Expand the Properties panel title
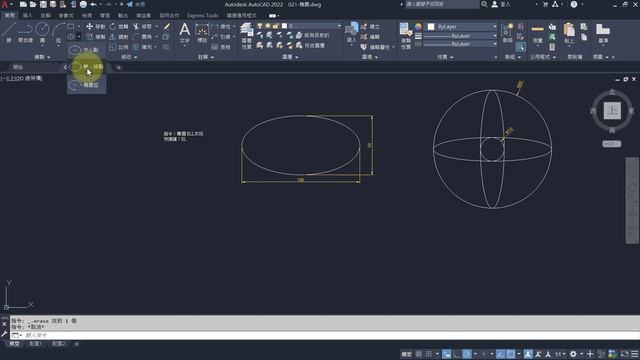Viewport: 640px width, 360px height. 445,57
